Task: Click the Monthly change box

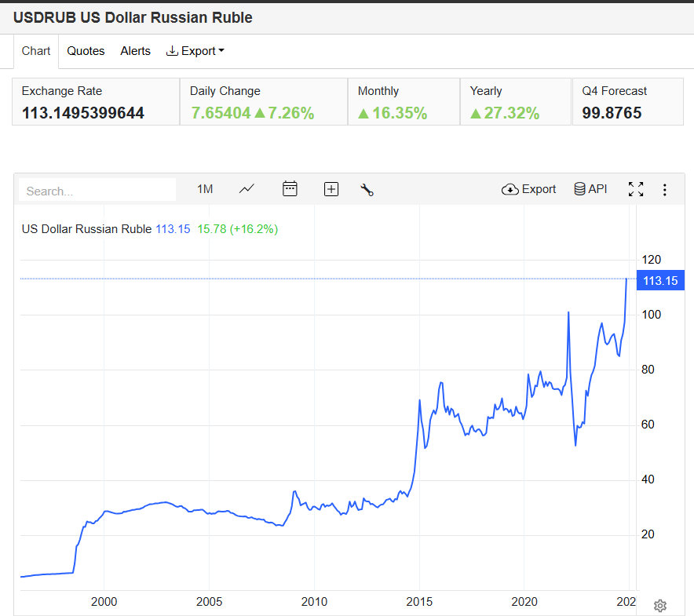Action: coord(404,102)
